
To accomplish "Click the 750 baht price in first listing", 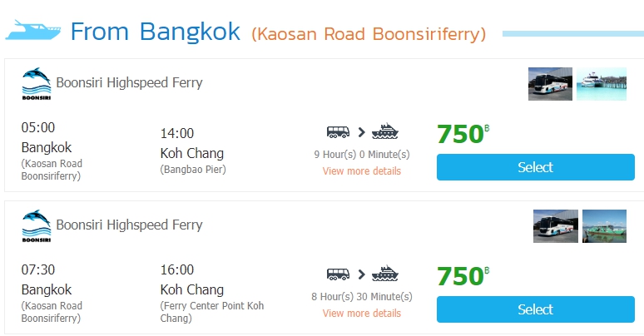I will click(x=461, y=134).
